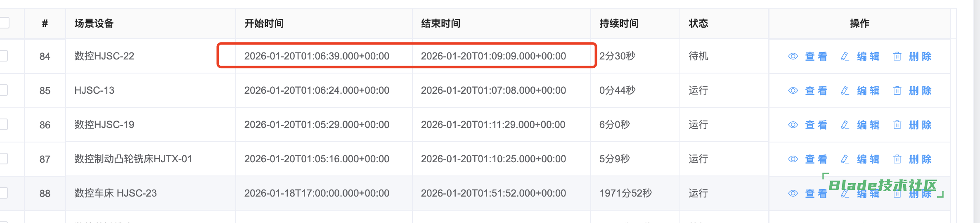
Task: Select the 数控制动凸轮铣床HJTX-01 device cell
Action: (133, 159)
